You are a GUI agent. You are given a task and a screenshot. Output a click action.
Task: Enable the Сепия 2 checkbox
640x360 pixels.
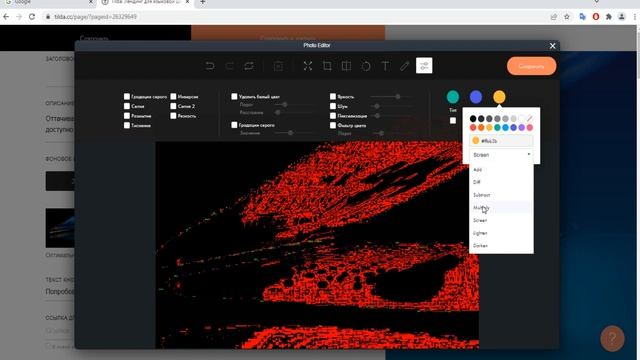[173, 106]
